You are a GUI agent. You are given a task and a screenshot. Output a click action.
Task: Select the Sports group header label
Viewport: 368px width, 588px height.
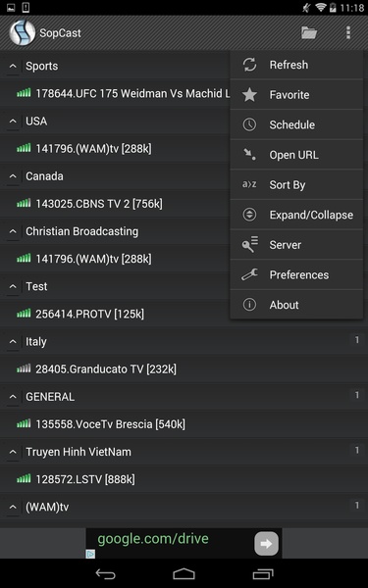[x=41, y=66]
